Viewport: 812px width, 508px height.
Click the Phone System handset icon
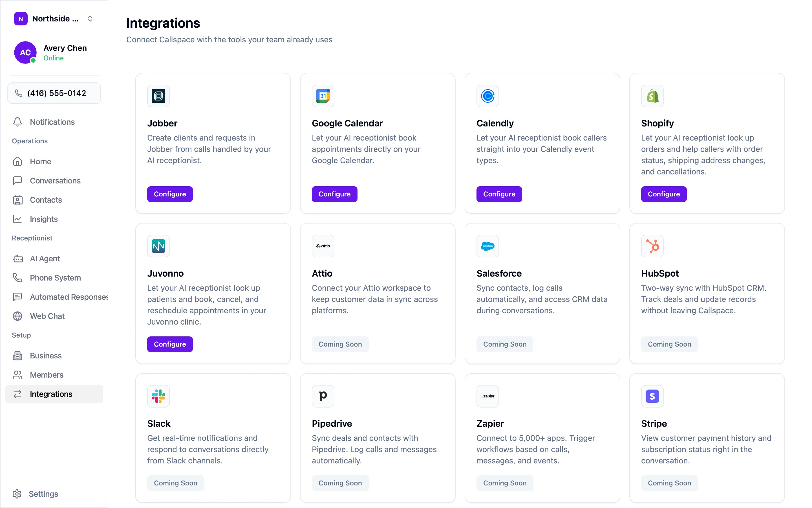[x=17, y=277]
